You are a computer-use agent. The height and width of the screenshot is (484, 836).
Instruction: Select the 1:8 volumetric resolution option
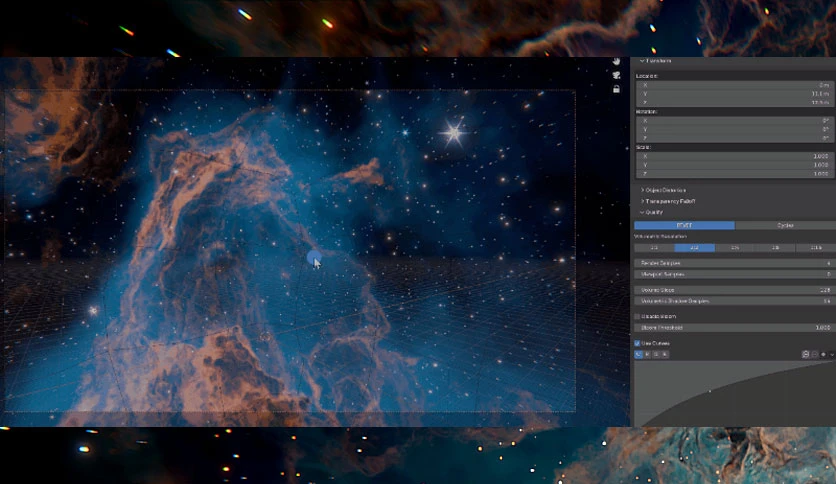(775, 248)
